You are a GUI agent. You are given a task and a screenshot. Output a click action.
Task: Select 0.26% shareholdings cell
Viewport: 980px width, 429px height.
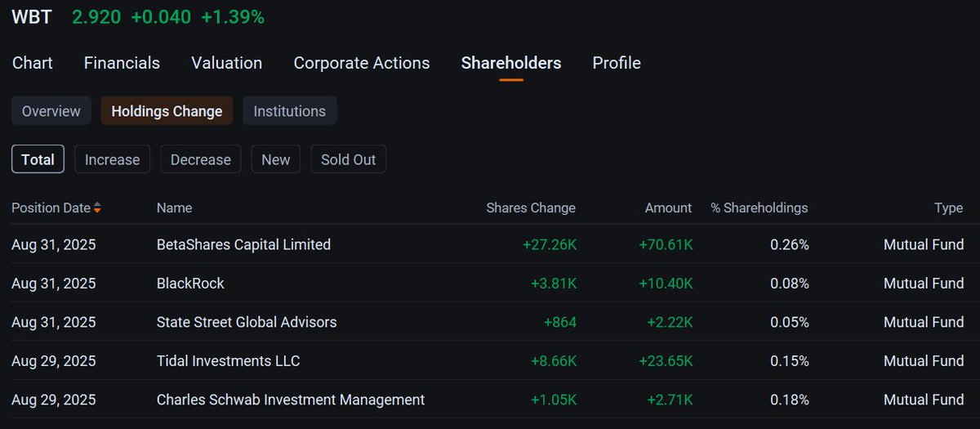pyautogui.click(x=790, y=244)
